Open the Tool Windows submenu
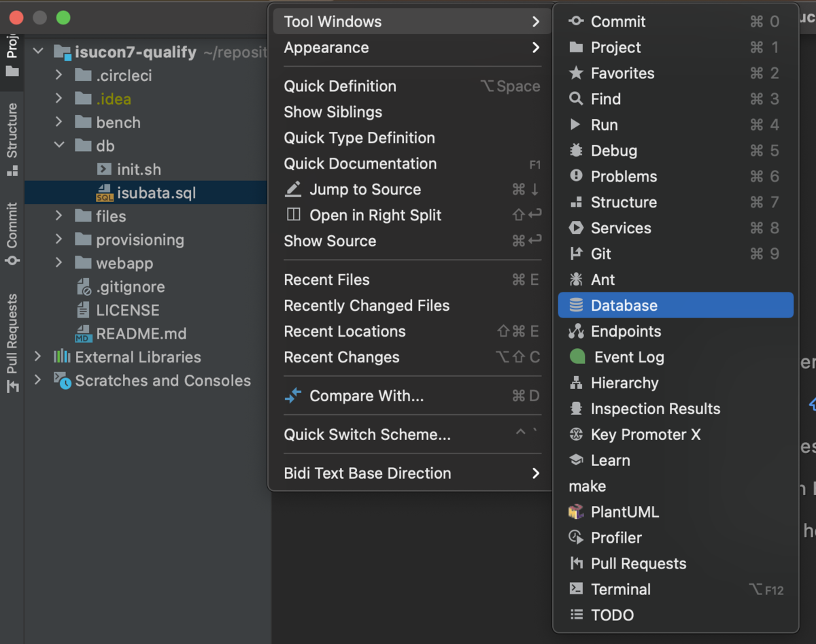 tap(411, 22)
